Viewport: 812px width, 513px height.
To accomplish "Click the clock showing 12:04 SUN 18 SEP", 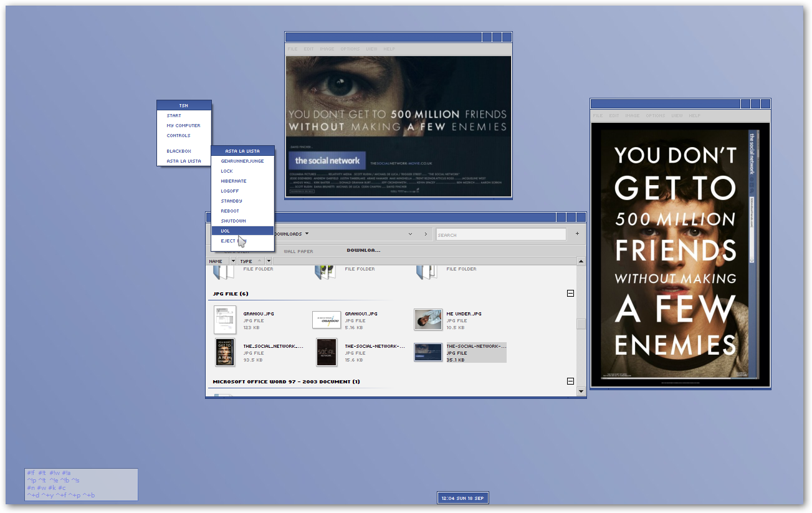I will [x=463, y=498].
